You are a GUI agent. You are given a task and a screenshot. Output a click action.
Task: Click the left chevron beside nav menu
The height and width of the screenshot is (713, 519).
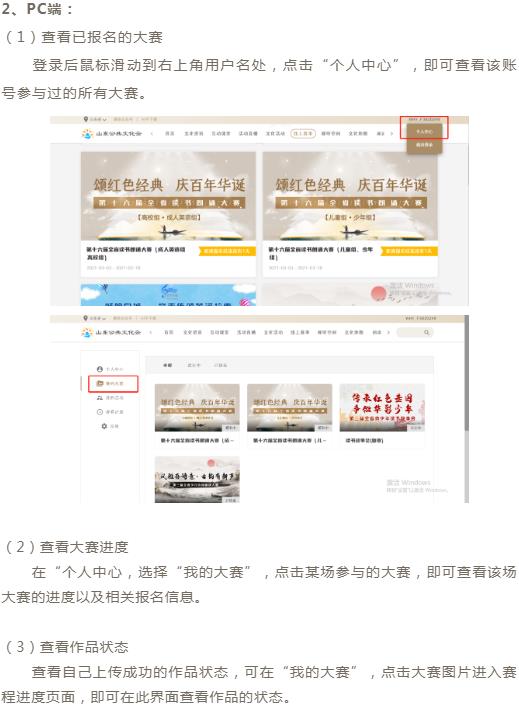click(x=151, y=134)
